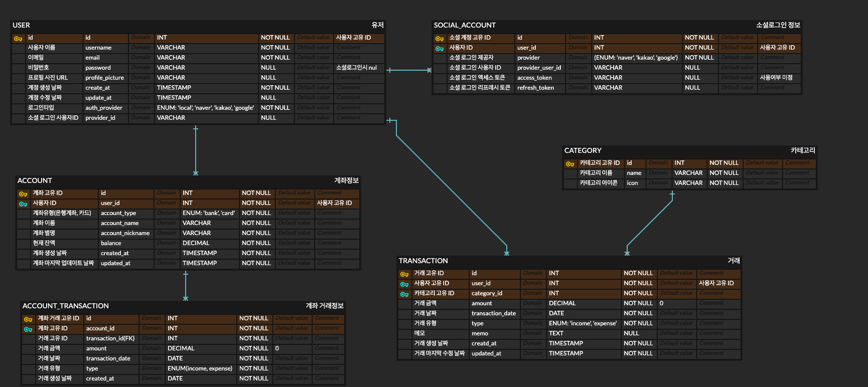Click the foreign key icon beside 카테고리 고유 ID in TRANSACTION
Screen dimensions: 868x387
point(404,294)
